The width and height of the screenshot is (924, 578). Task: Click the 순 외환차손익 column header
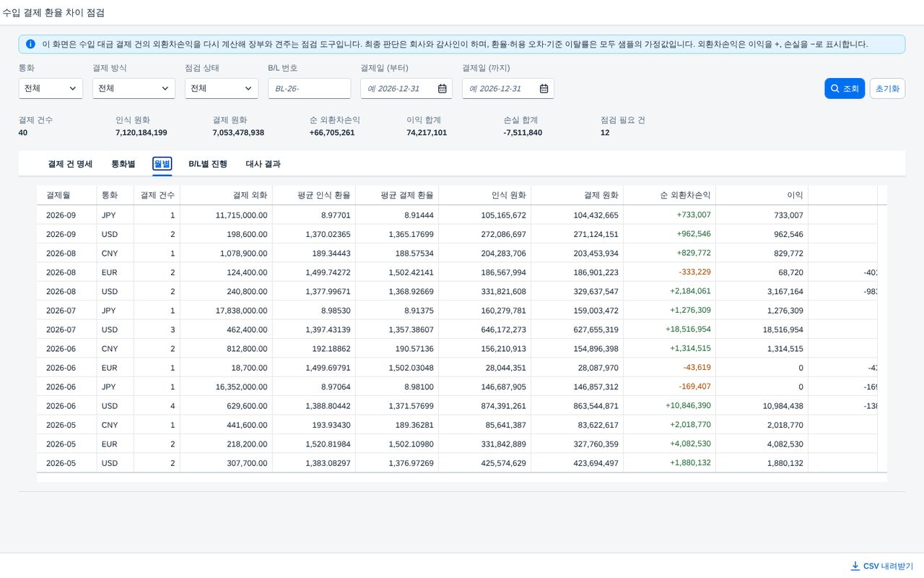tap(669, 195)
